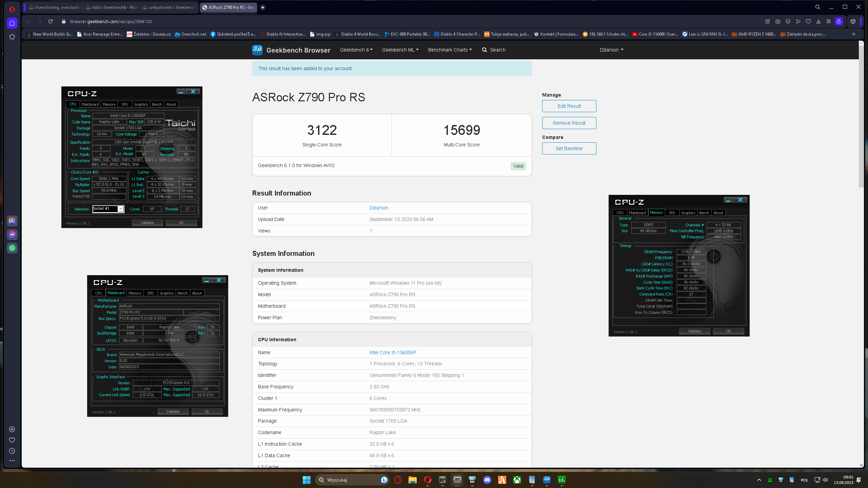Image resolution: width=868 pixels, height=488 pixels.
Task: Open the Intel Core i5-13600KF link
Action: 393,352
